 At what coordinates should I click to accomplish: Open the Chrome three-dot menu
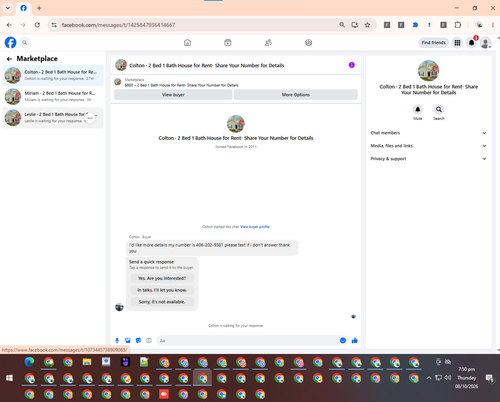tap(493, 25)
